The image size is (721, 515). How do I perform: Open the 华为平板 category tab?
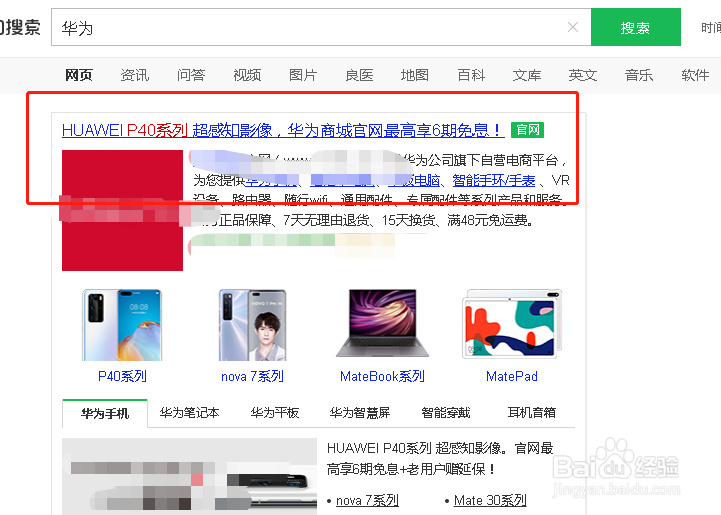coord(275,413)
